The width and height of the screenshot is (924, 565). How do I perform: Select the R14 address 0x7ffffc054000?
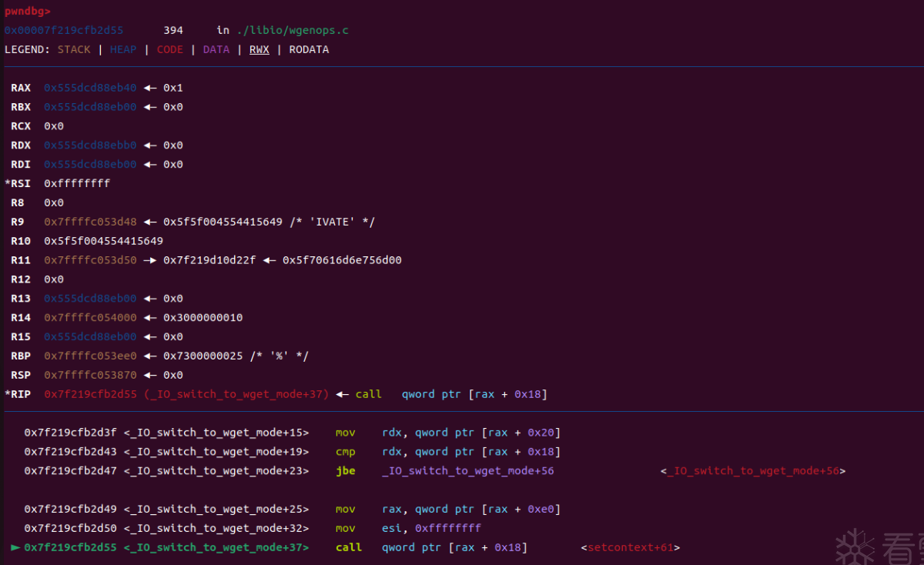[x=90, y=317]
